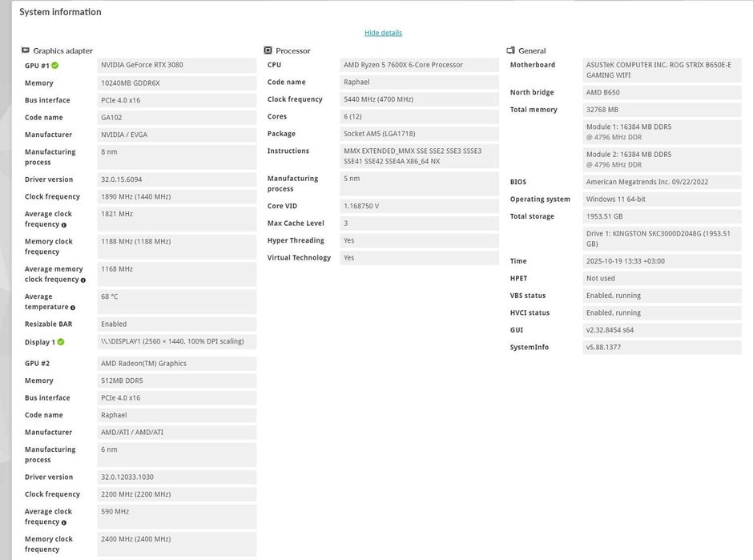Click the 8 nm manufacturing process value
The height and width of the screenshot is (560, 753).
click(177, 157)
